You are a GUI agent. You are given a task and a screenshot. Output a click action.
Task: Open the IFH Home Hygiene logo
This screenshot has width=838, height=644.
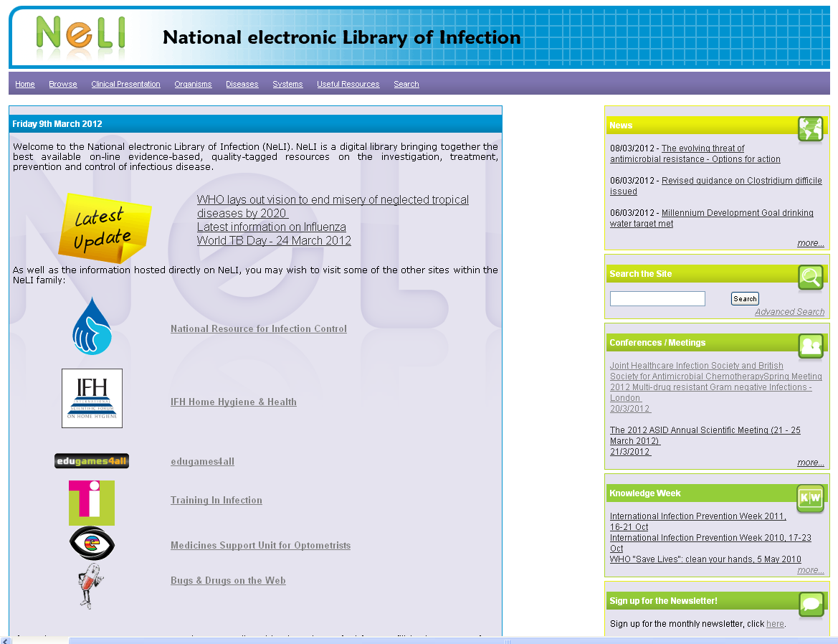click(x=92, y=398)
